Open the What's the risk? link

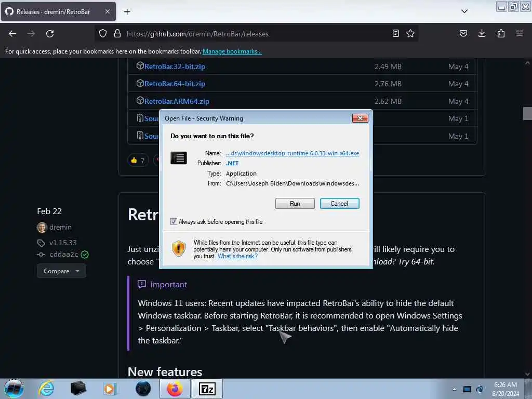pos(237,256)
